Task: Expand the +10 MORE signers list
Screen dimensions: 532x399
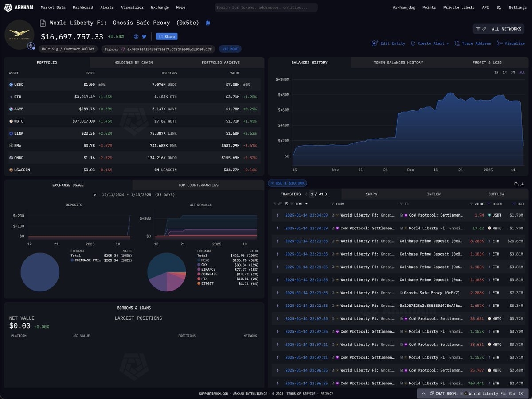Action: (x=231, y=49)
